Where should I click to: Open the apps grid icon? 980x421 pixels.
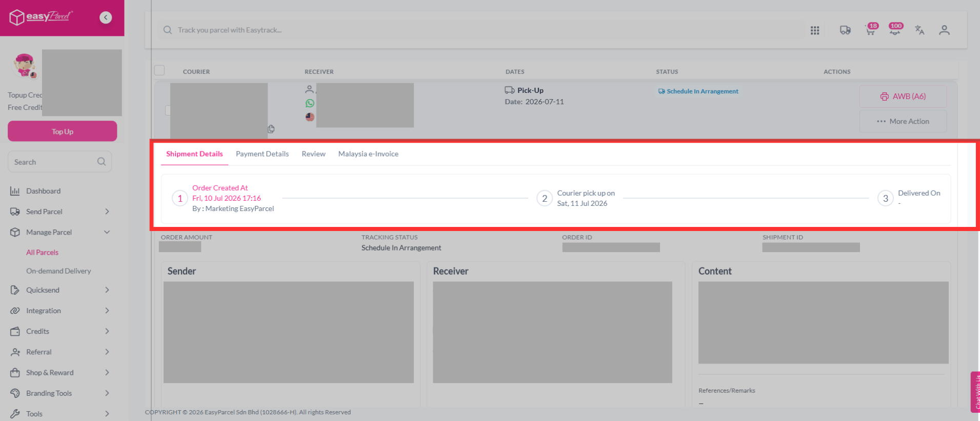(815, 30)
